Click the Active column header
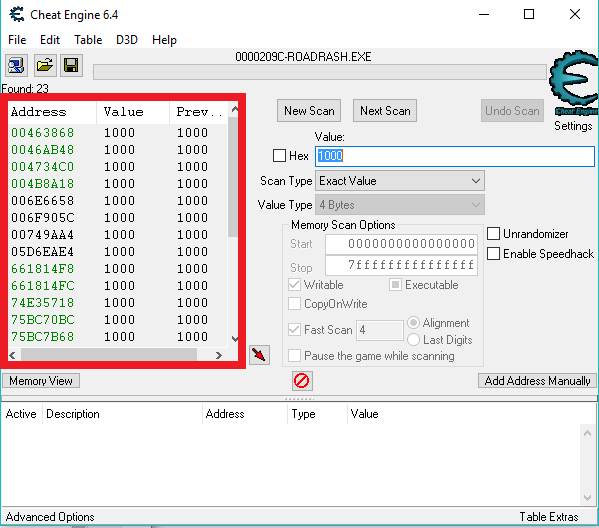 (21, 414)
